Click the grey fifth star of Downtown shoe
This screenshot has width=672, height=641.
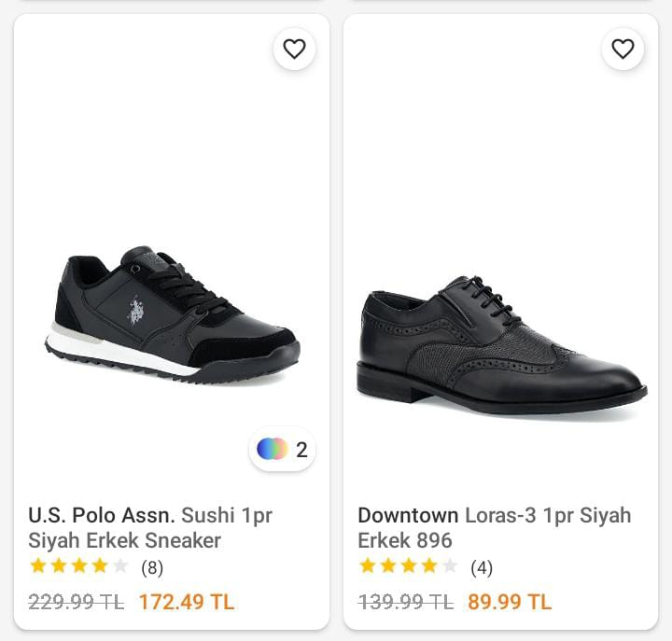click(x=450, y=565)
